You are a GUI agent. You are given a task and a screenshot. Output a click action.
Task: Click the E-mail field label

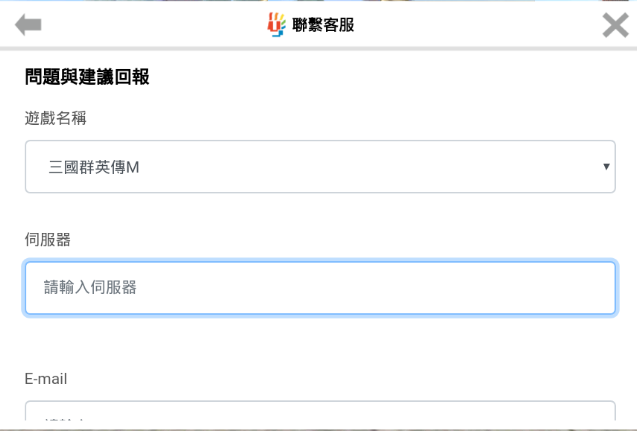tap(46, 379)
